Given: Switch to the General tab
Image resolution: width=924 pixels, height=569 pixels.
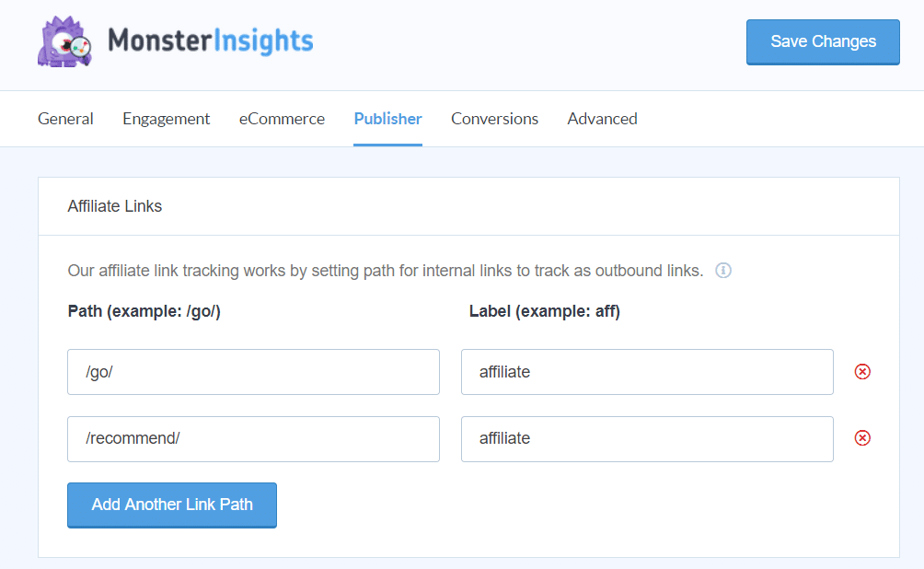Looking at the screenshot, I should pyautogui.click(x=64, y=119).
